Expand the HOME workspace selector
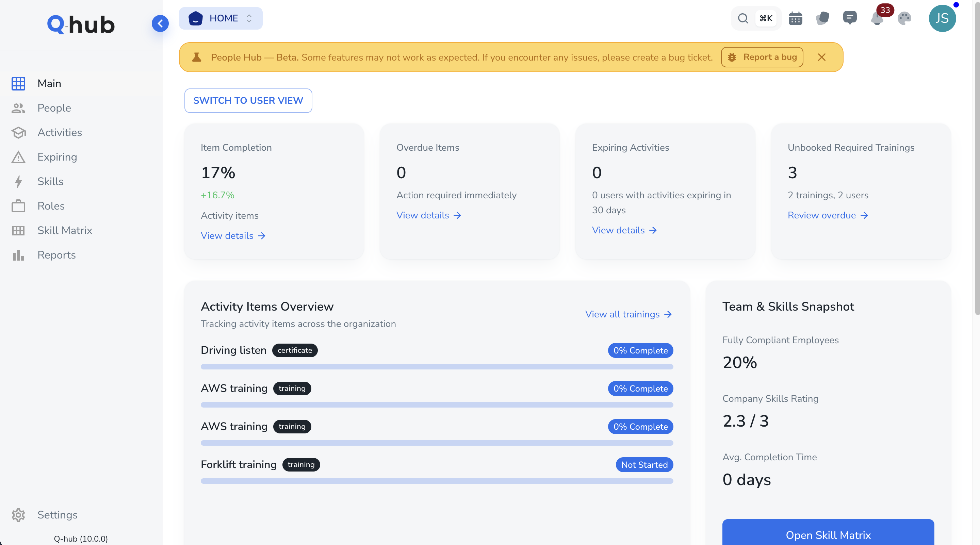The image size is (980, 545). (220, 18)
